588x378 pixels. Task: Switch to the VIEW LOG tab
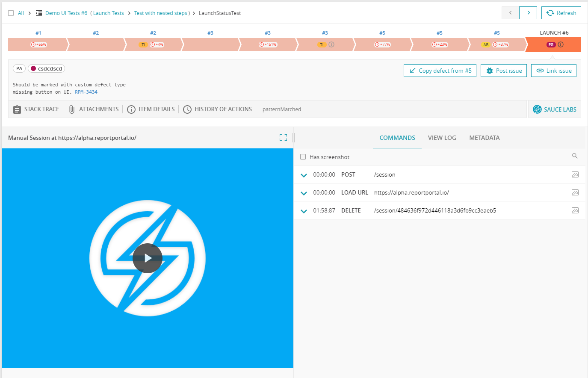pos(442,137)
